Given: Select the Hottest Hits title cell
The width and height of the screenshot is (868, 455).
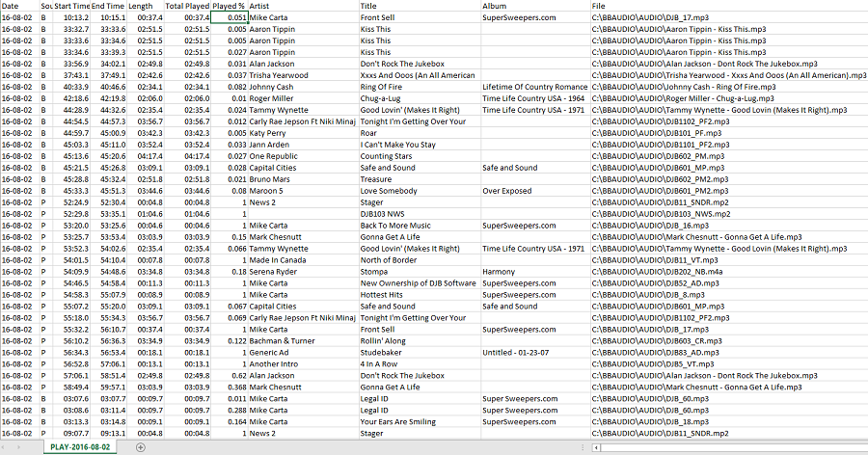Looking at the screenshot, I should 420,295.
